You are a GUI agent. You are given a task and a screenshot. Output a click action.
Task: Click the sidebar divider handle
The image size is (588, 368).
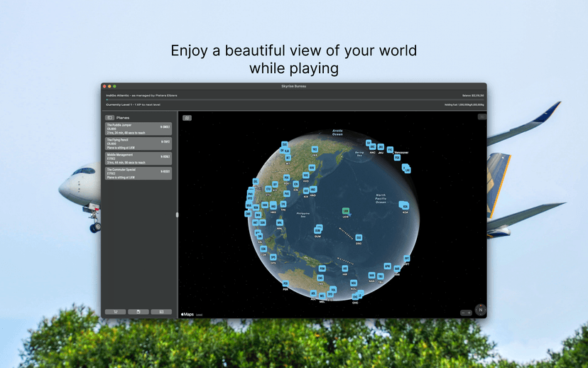coord(177,214)
